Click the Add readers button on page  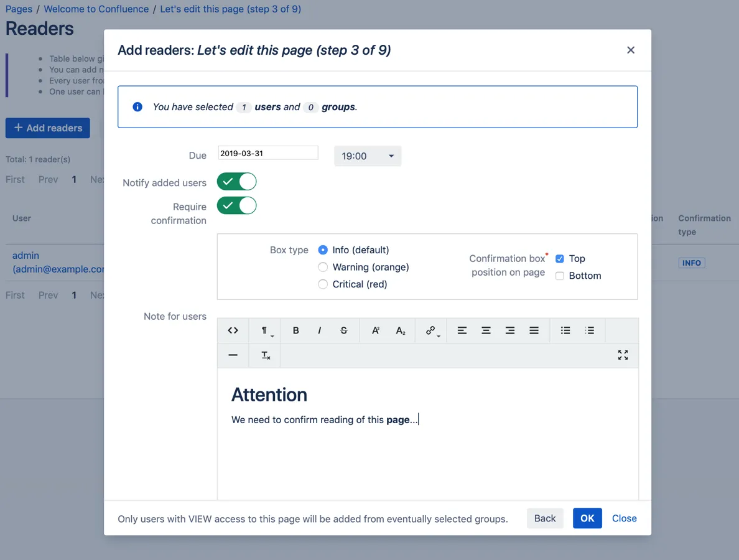[48, 128]
